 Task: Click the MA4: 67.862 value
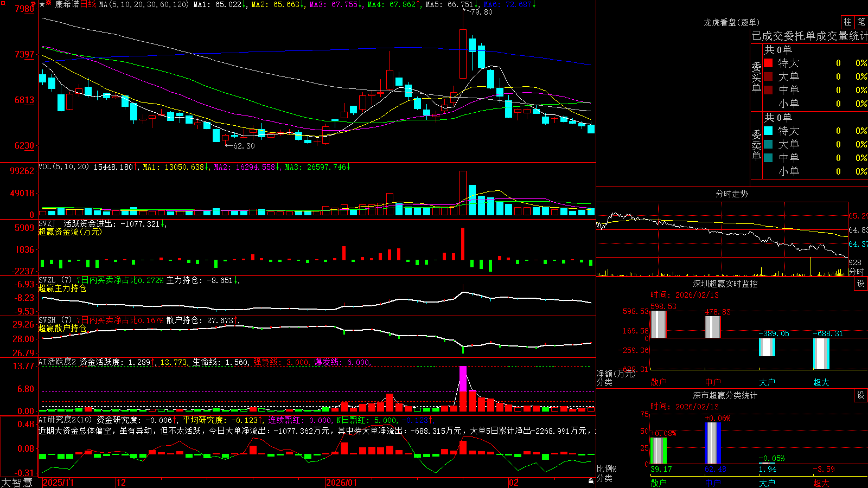coord(393,4)
